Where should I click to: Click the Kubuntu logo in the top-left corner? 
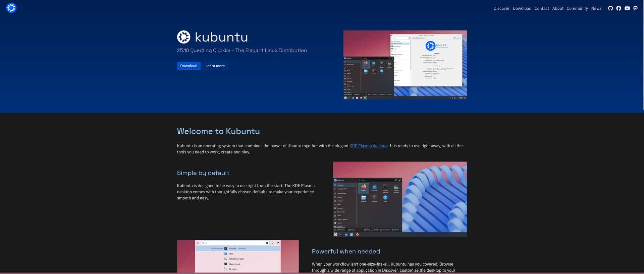pyautogui.click(x=11, y=8)
